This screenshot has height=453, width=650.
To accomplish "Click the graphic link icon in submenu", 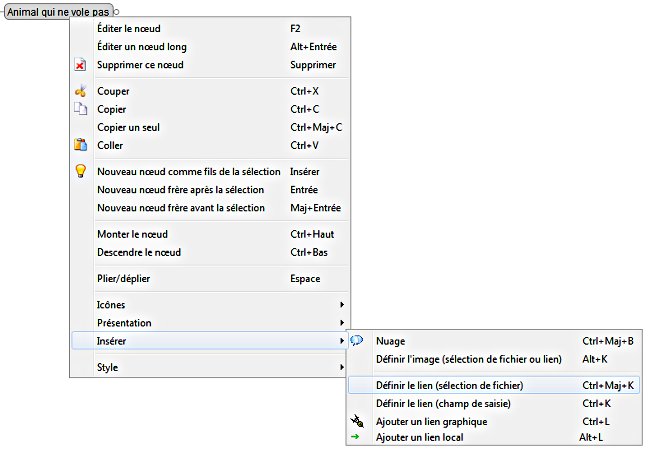I will pyautogui.click(x=357, y=421).
